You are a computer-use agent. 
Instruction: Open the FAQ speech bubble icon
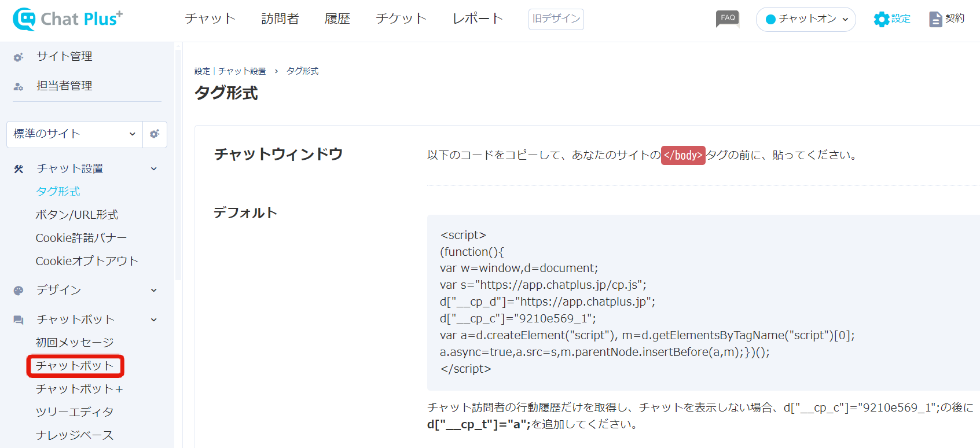pyautogui.click(x=728, y=19)
